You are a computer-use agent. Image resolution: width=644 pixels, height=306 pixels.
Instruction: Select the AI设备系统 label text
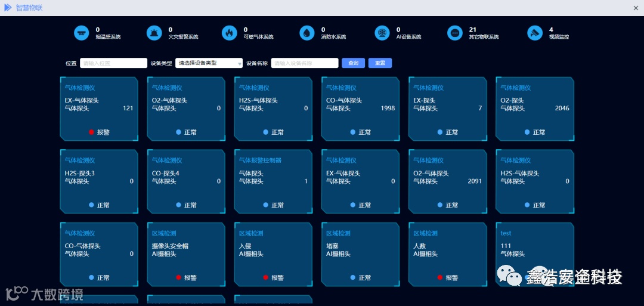tap(408, 36)
